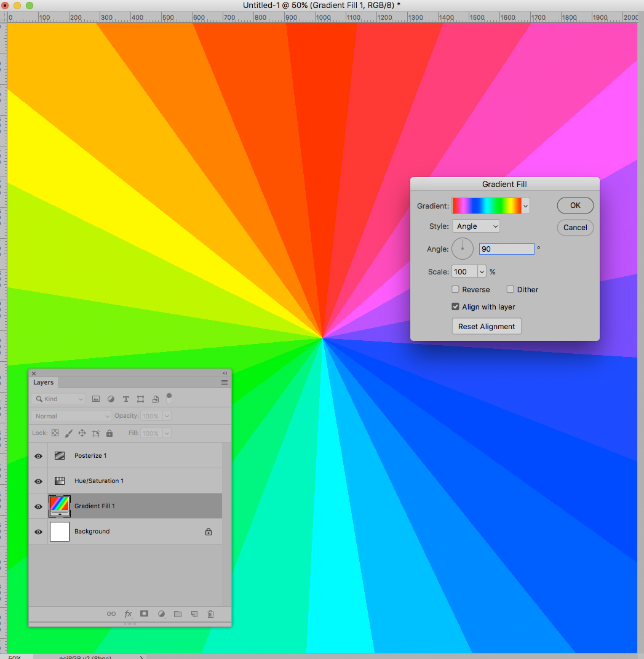Click the delete layer trash icon
Viewport: 644px width, 659px height.
pyautogui.click(x=210, y=614)
